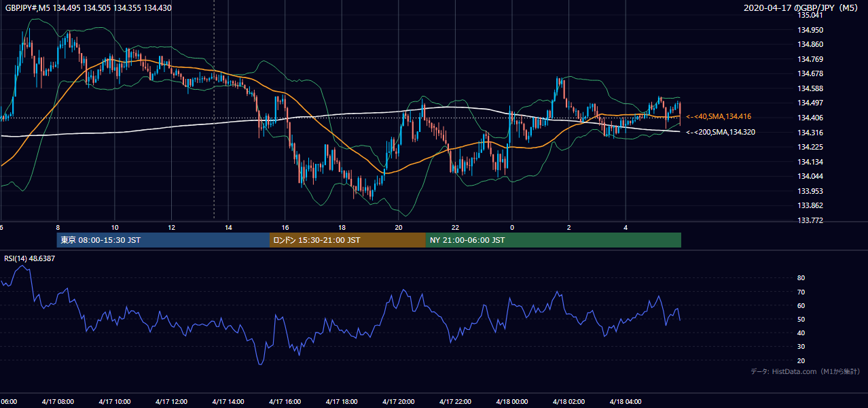
Task: Click the 133.772 price axis label
Action: click(x=810, y=220)
